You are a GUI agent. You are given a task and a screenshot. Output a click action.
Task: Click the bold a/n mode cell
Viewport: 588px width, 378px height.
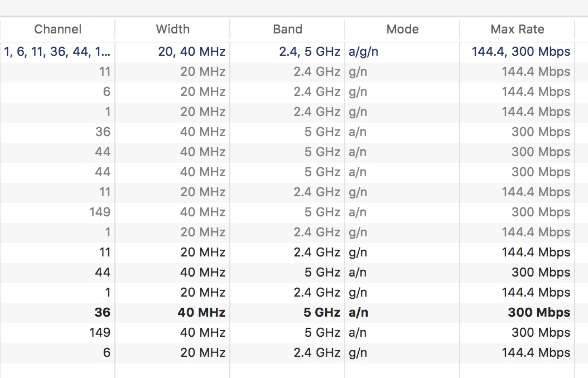tap(358, 313)
